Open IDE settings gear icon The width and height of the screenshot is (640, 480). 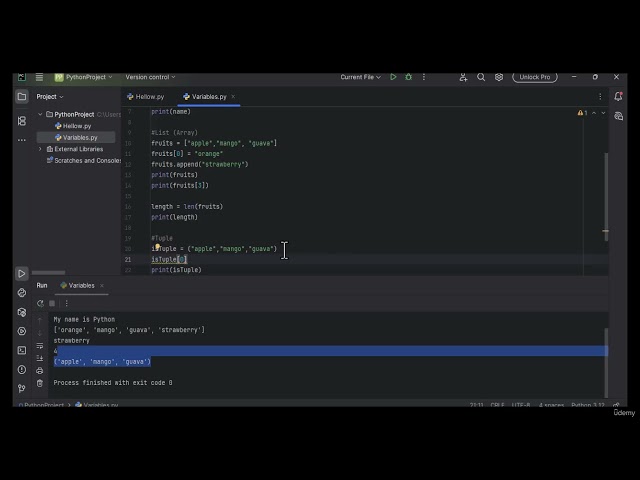pyautogui.click(x=499, y=77)
